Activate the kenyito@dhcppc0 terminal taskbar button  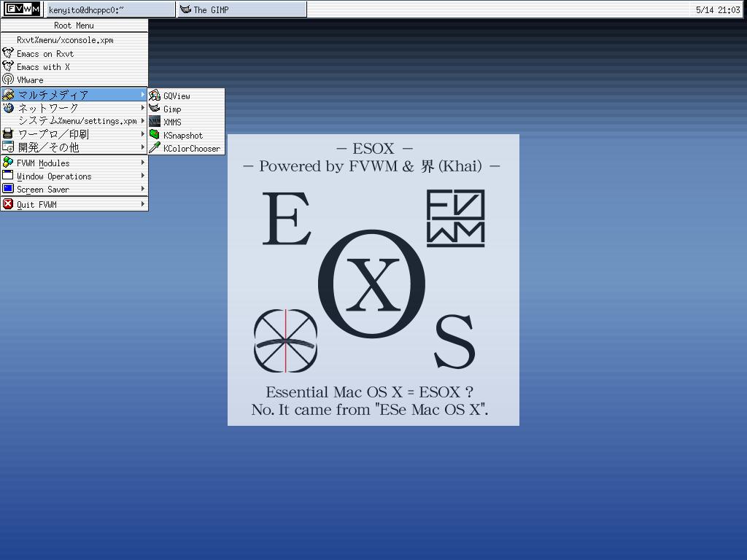pos(111,9)
